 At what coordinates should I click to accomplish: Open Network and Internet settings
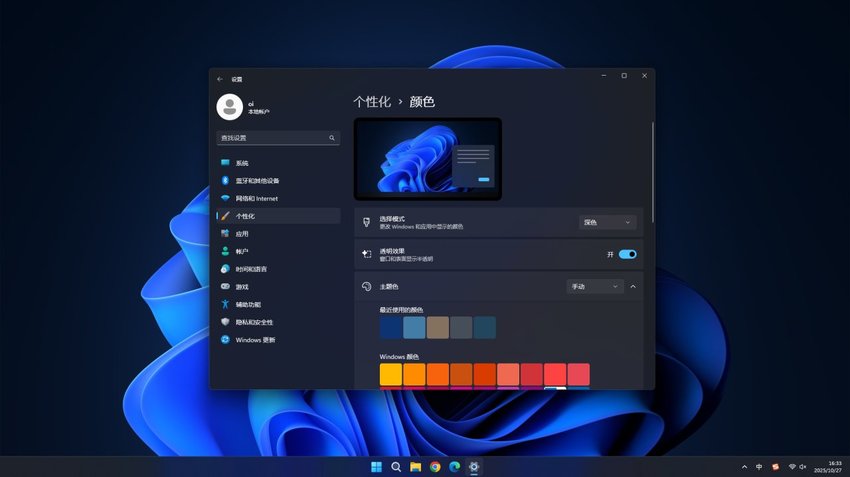pyautogui.click(x=257, y=198)
